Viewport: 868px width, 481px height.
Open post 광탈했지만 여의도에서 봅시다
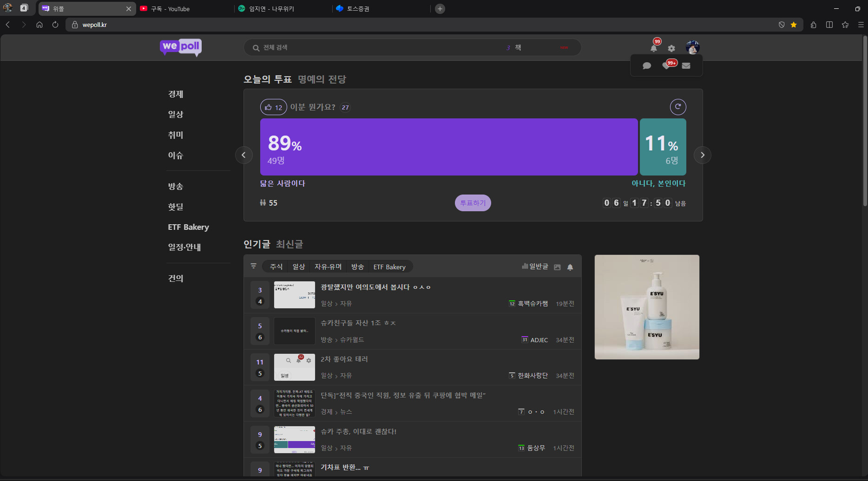(375, 287)
